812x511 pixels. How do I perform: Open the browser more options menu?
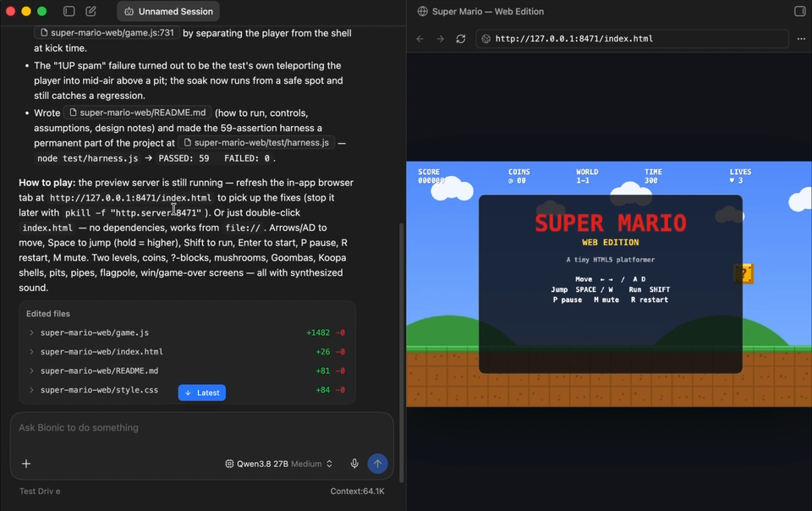pos(801,39)
